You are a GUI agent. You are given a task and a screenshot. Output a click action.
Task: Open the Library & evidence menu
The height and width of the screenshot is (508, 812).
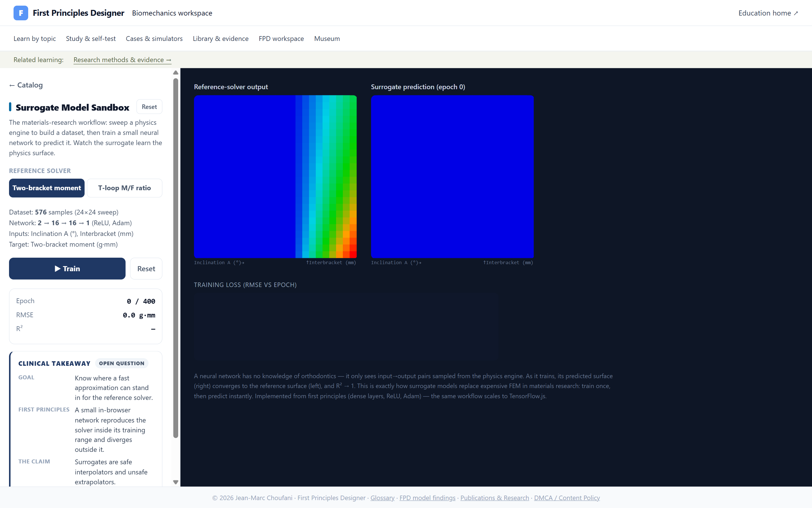tap(221, 39)
